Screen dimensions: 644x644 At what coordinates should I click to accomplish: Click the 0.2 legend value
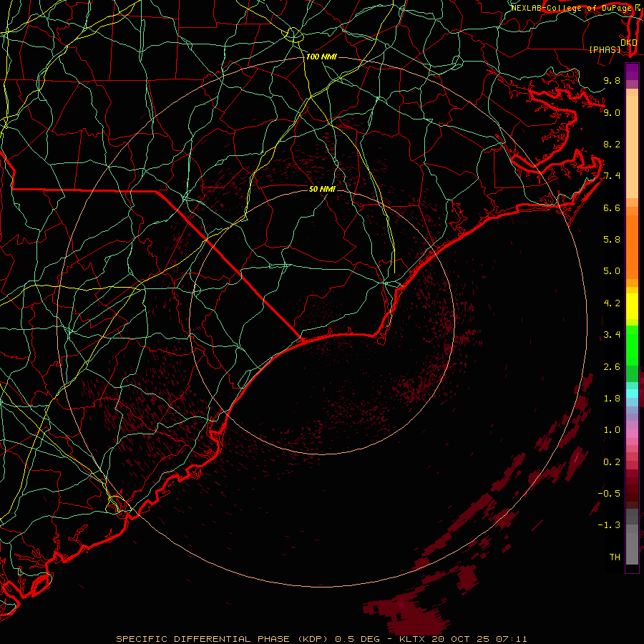[612, 462]
